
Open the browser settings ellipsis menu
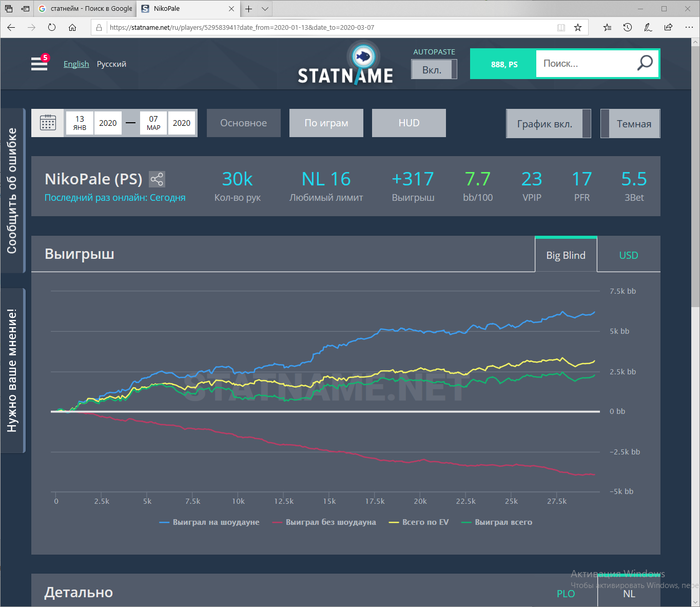(x=689, y=27)
